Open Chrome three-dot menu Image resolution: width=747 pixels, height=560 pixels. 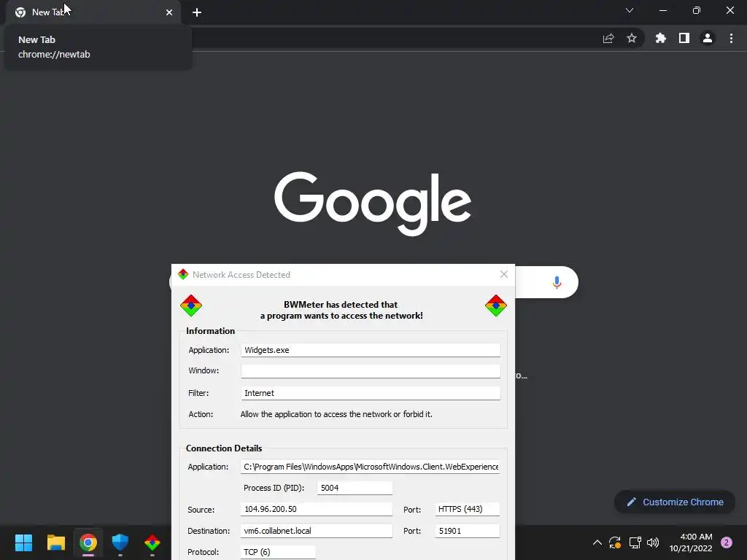coord(731,38)
